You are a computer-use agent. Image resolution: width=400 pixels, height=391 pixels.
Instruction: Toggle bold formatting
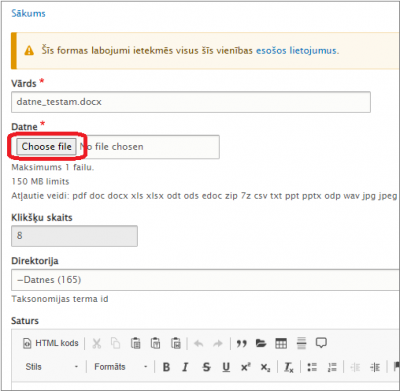[166, 367]
